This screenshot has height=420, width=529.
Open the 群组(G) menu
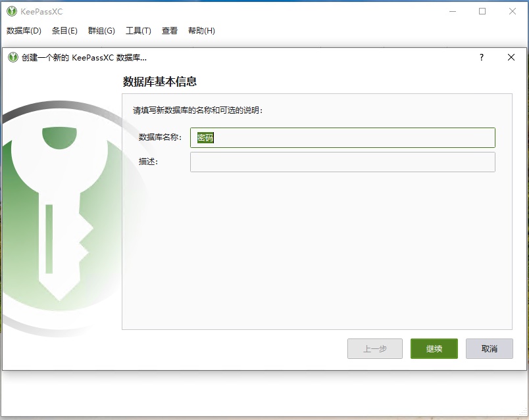pos(100,30)
